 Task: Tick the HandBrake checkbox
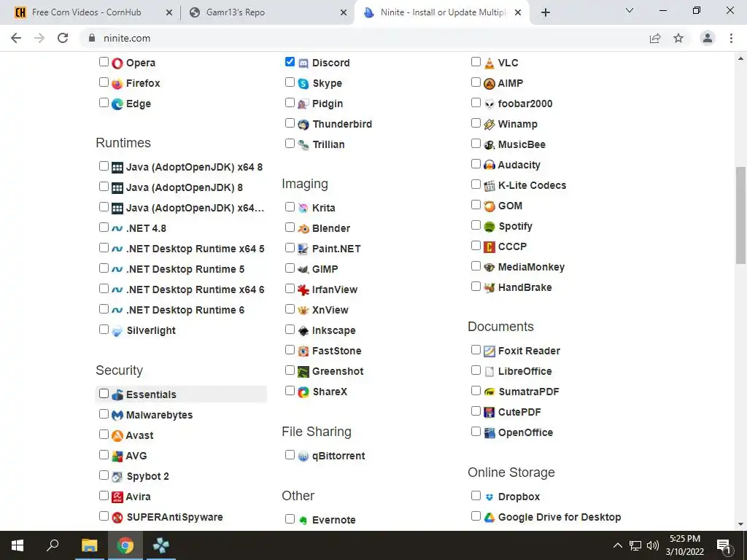coord(476,286)
